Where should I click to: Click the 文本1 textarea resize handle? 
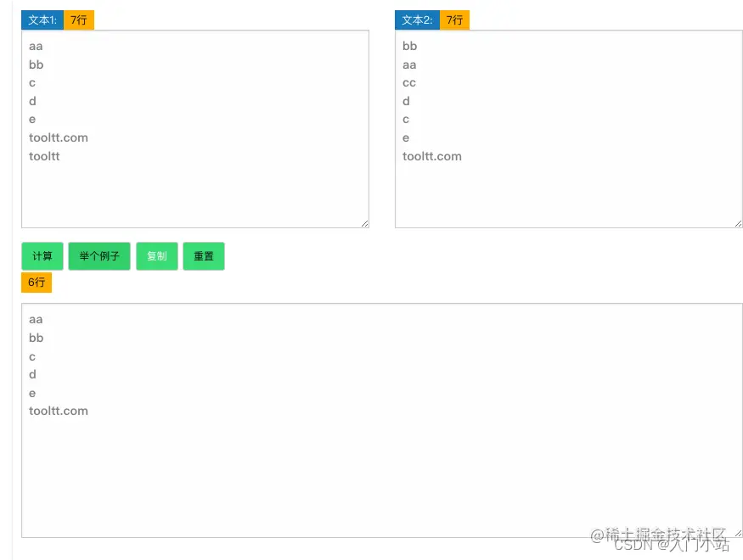point(364,223)
